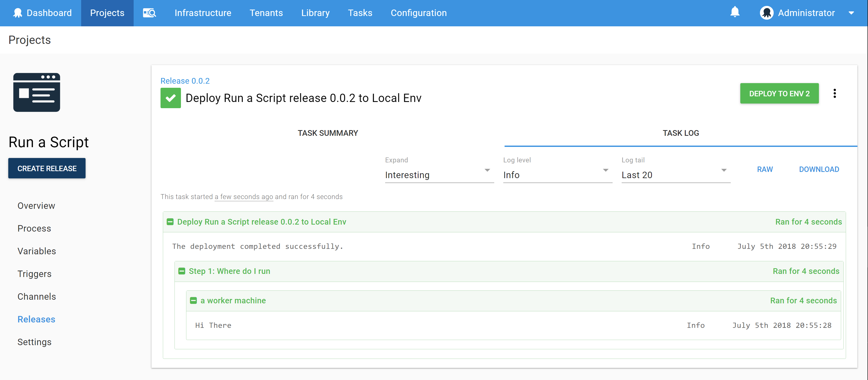Open the three-dot overflow menu
This screenshot has height=380, width=868.
834,93
